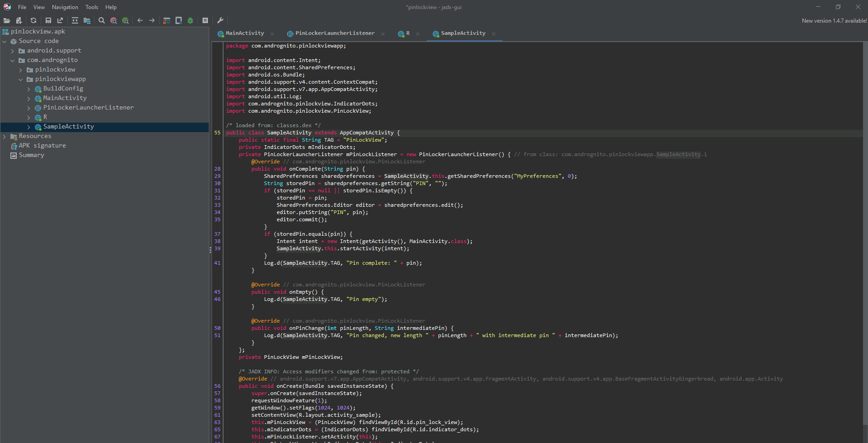This screenshot has height=443, width=868.
Task: Expand the pinlockview package node
Action: [21, 70]
